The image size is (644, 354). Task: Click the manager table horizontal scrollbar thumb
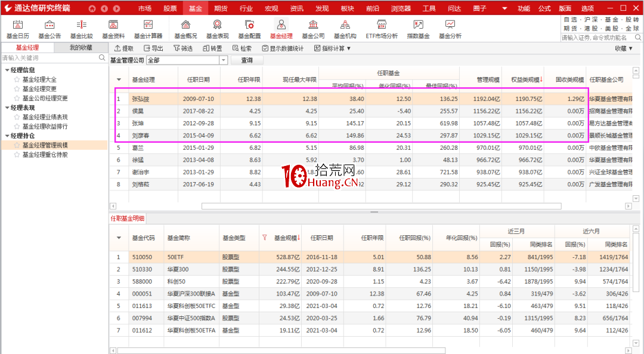pyautogui.click(x=381, y=206)
